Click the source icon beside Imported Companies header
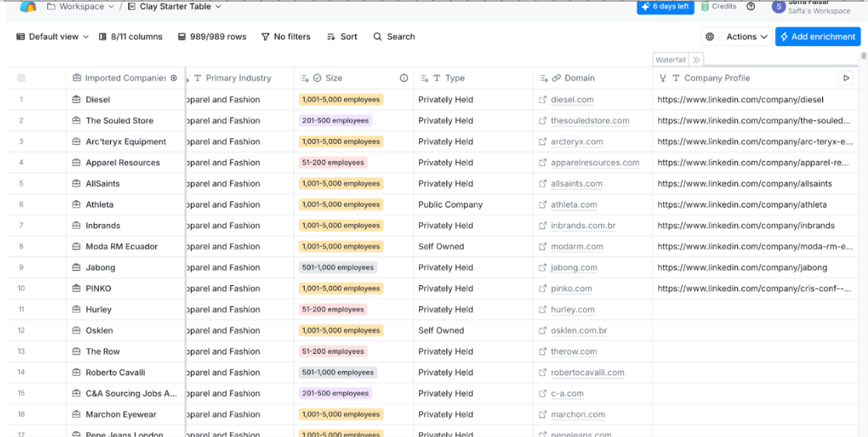 174,78
